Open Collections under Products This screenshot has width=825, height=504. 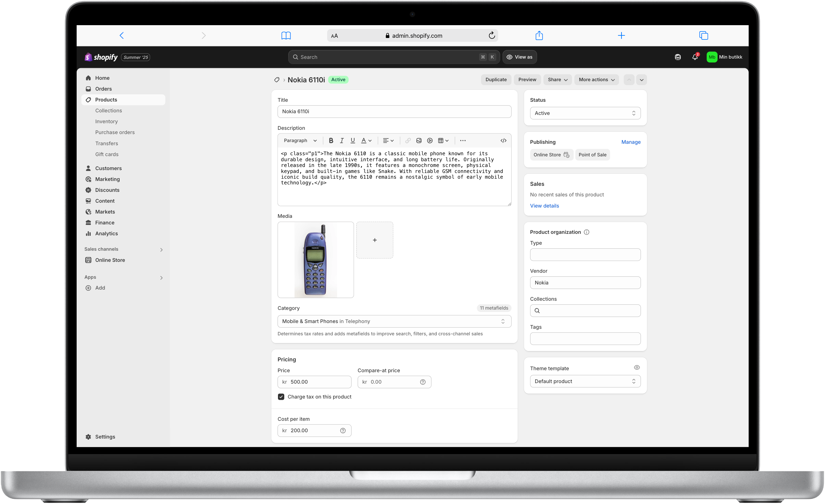click(x=108, y=110)
